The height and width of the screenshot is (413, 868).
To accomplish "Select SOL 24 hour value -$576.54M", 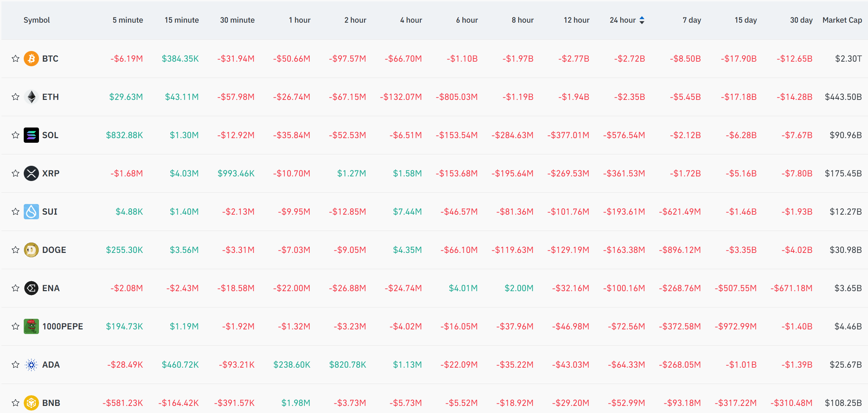I will [x=624, y=135].
